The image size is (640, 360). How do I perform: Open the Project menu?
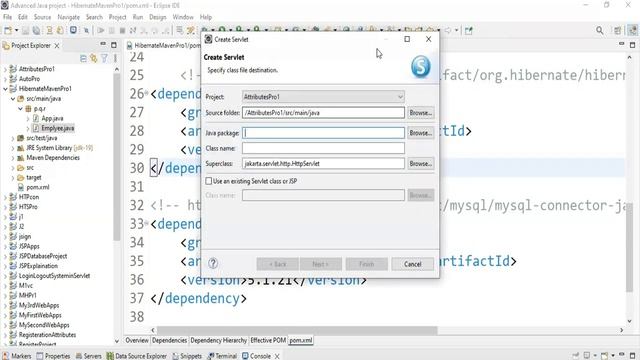pos(117,17)
